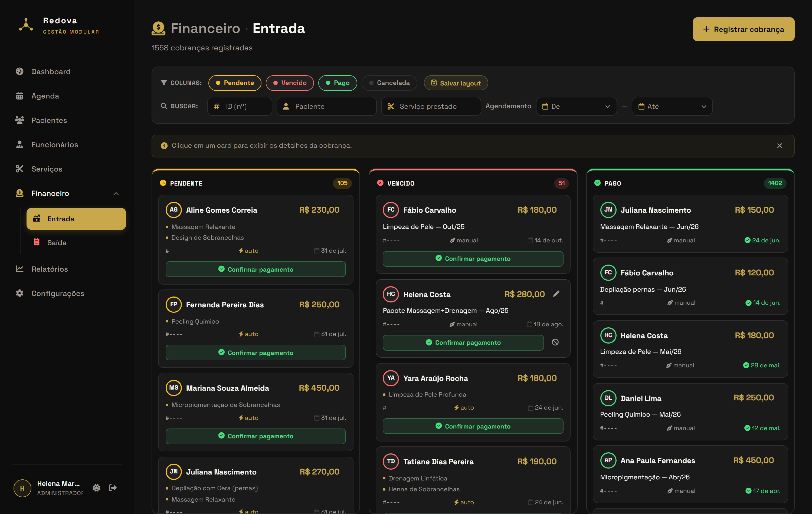The height and width of the screenshot is (514, 812).
Task: Log out using the exit icon
Action: (x=113, y=488)
